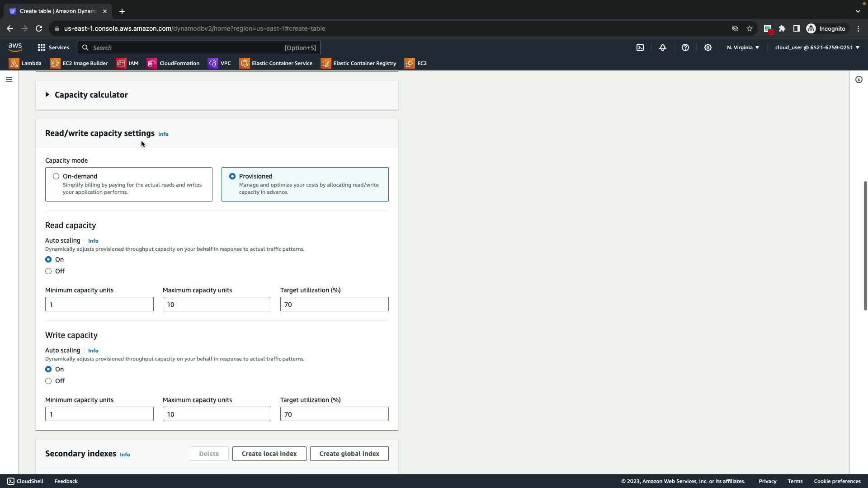Select the On-demand capacity mode
868x488 pixels.
pos(56,176)
